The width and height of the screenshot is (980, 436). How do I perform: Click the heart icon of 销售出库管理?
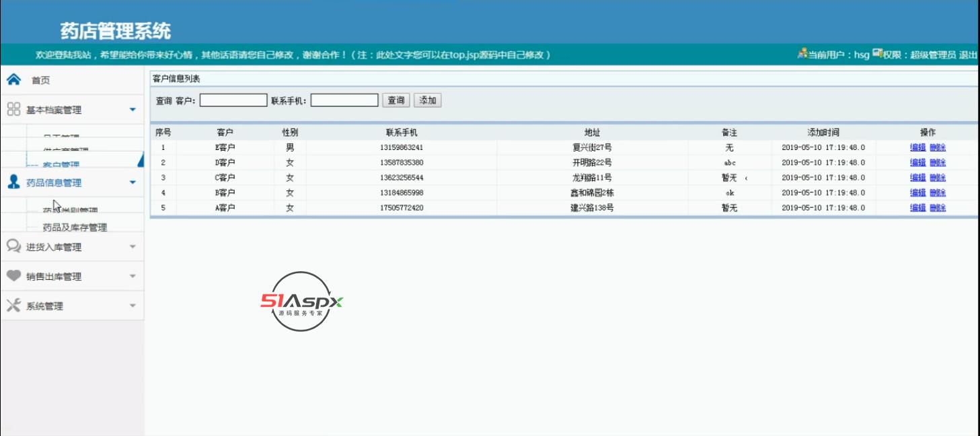click(x=13, y=276)
